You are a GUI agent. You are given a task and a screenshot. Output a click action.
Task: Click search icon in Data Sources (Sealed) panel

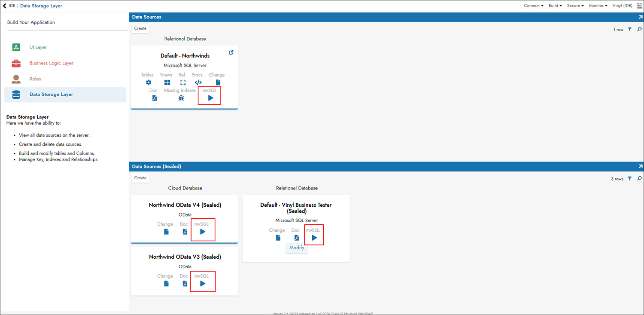[639, 178]
